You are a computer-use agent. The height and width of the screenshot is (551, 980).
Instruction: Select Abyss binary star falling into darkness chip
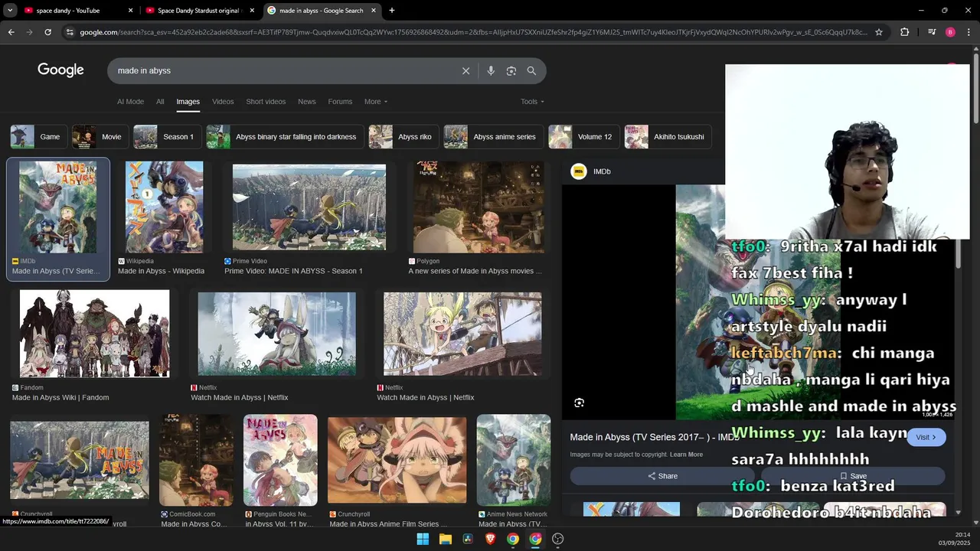(x=285, y=137)
